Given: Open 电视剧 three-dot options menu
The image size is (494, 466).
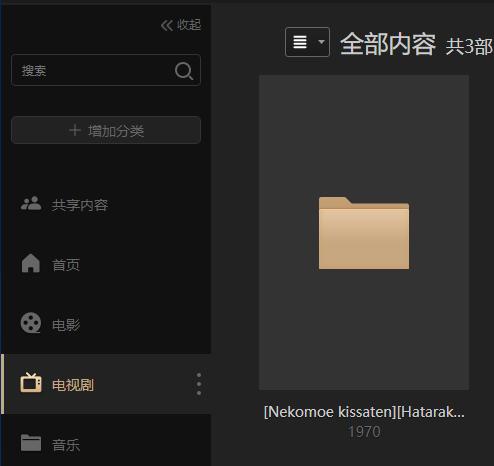Looking at the screenshot, I should click(199, 384).
